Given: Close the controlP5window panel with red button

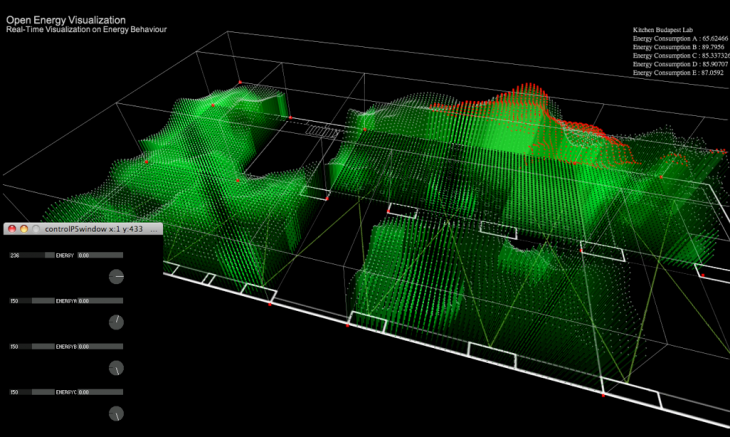Looking at the screenshot, I should (x=12, y=229).
